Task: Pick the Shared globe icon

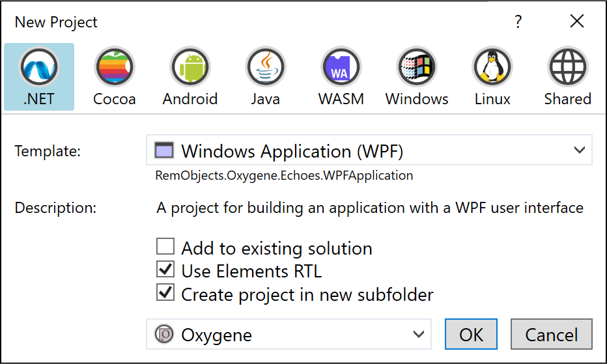Action: point(567,67)
